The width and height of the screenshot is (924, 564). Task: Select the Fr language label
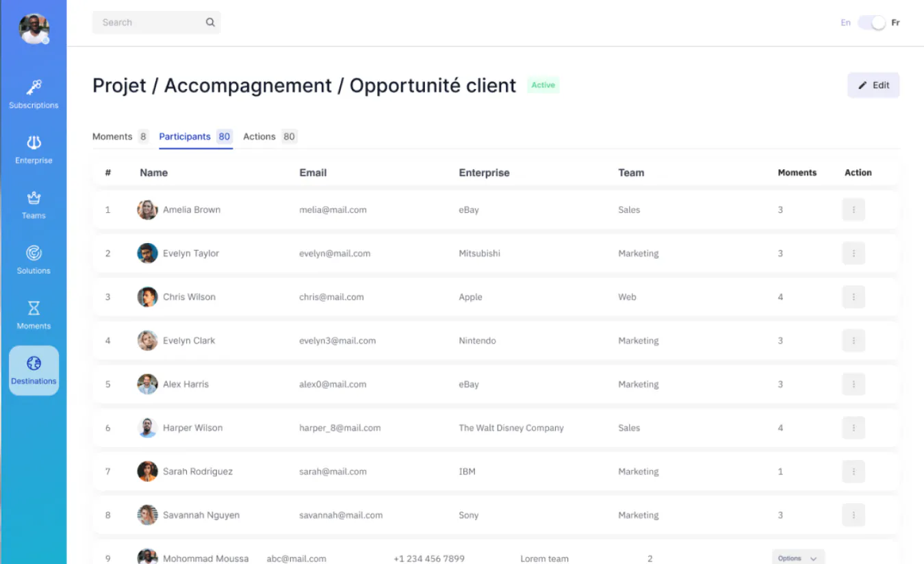(x=895, y=23)
